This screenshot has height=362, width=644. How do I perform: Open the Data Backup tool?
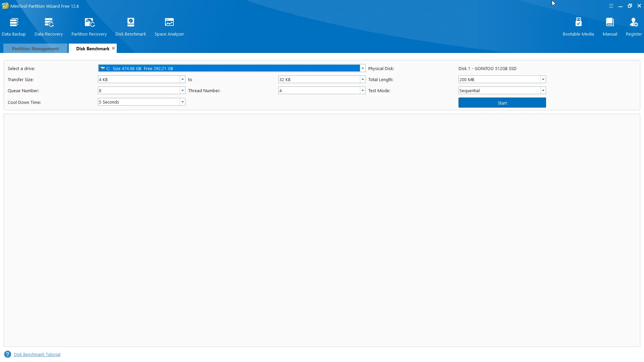click(14, 22)
